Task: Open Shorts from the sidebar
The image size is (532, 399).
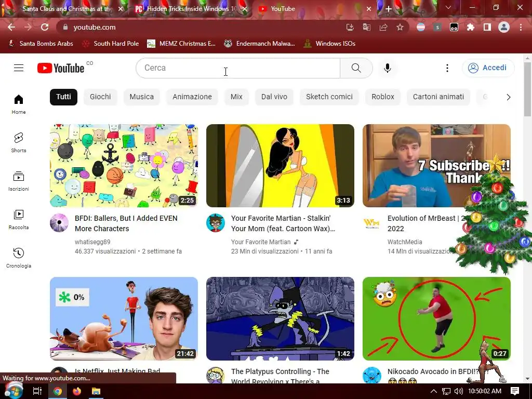Action: point(19,142)
